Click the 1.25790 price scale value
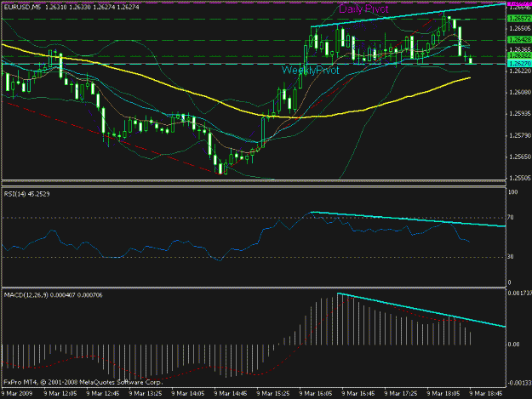This screenshot has height=399, width=532. coord(520,135)
